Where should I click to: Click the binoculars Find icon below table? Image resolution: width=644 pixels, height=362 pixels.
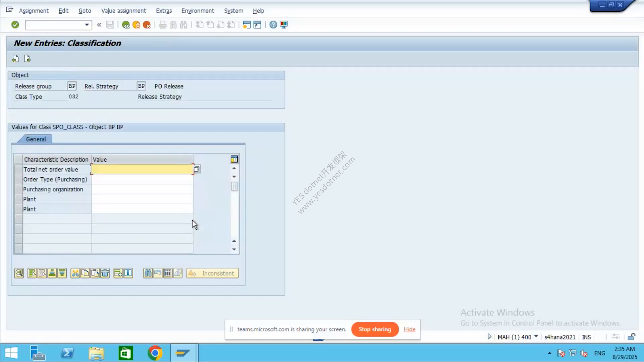148,273
